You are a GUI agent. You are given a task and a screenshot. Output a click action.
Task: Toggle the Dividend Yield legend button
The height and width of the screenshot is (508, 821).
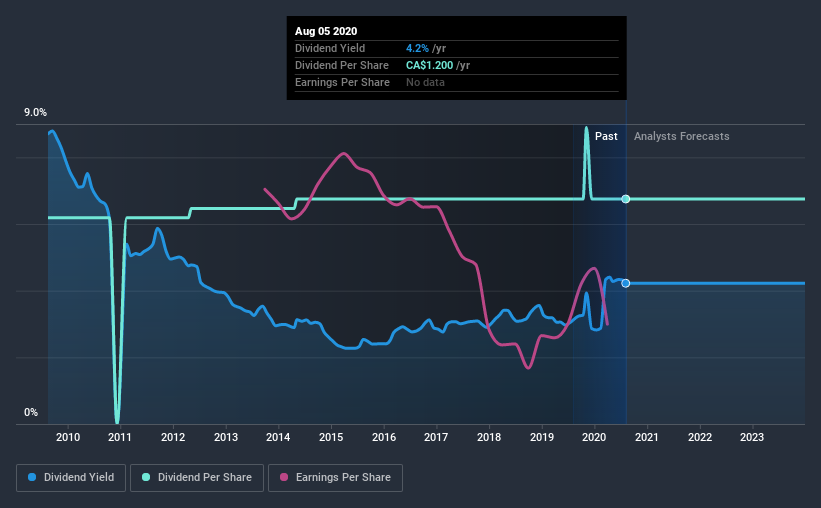pyautogui.click(x=71, y=478)
